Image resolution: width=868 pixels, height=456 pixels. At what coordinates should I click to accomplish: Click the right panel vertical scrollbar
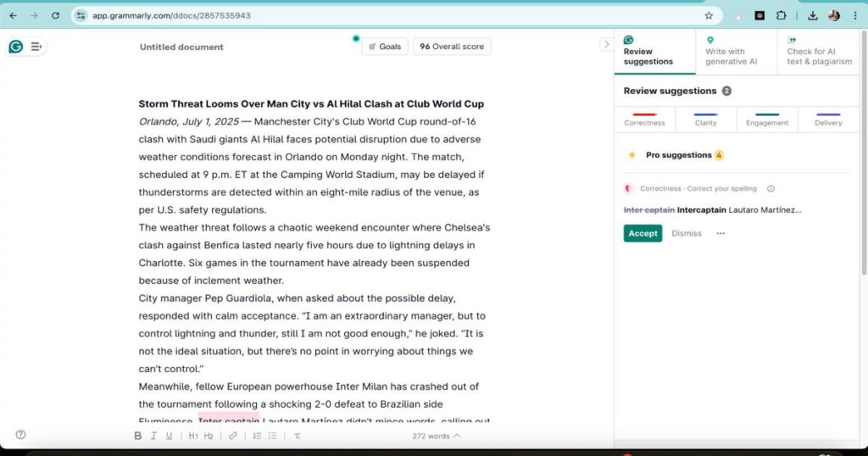[864, 153]
